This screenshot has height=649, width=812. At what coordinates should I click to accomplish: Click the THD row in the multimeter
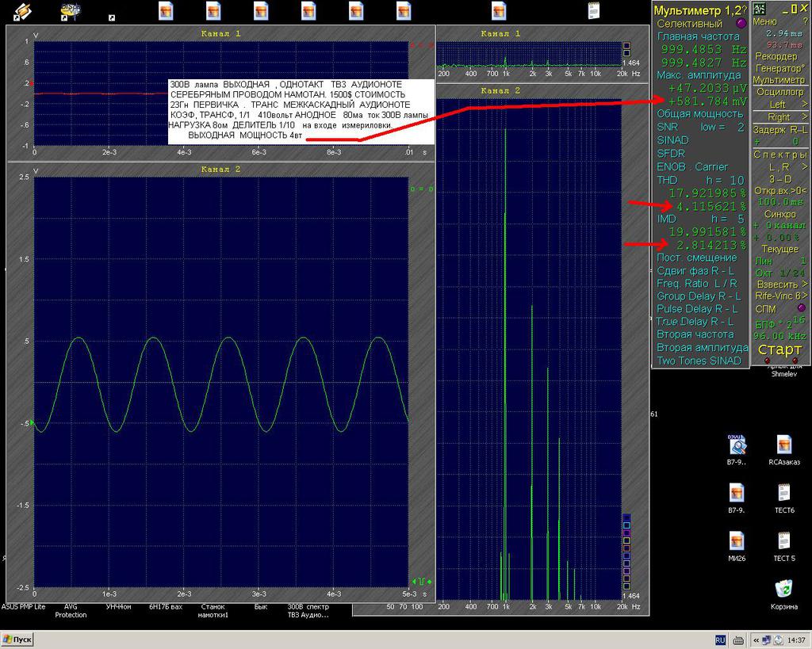[x=700, y=180]
